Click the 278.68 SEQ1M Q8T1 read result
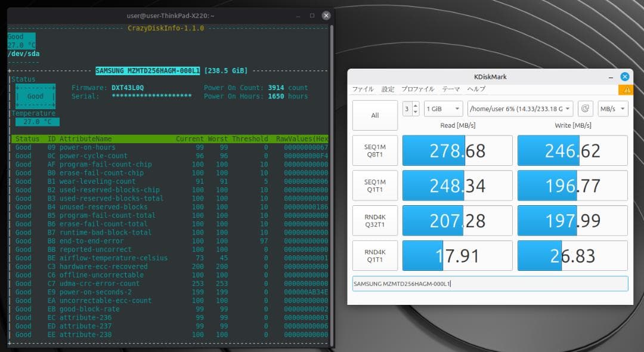Viewport: 644px width, 352px height. click(x=457, y=151)
